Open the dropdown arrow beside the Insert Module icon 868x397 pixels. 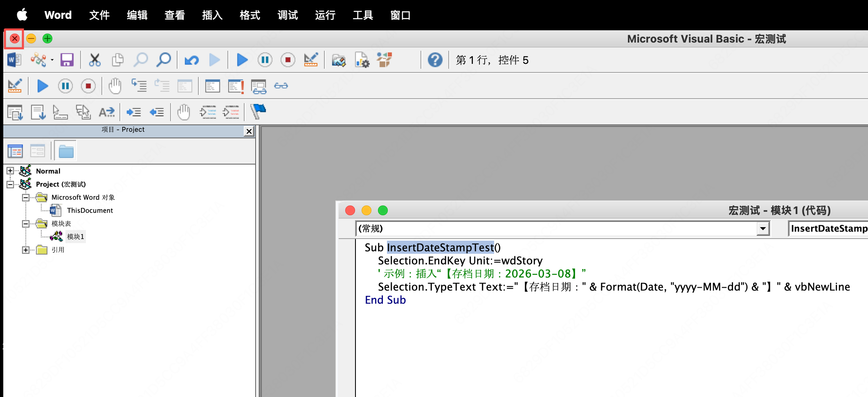pyautogui.click(x=52, y=60)
